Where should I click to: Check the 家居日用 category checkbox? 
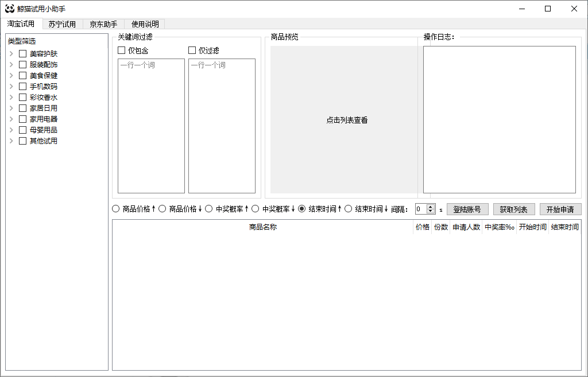click(x=22, y=108)
